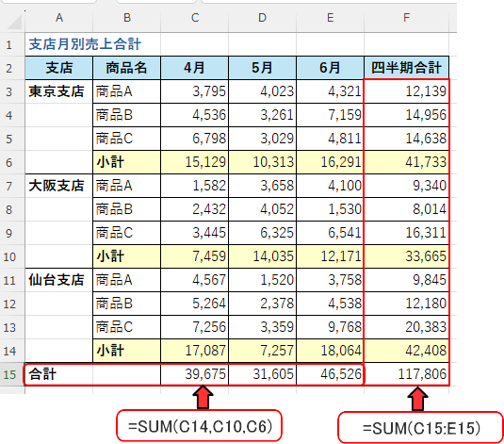504x444 pixels.
Task: Click value 6,325 in row 9
Action: point(262,233)
